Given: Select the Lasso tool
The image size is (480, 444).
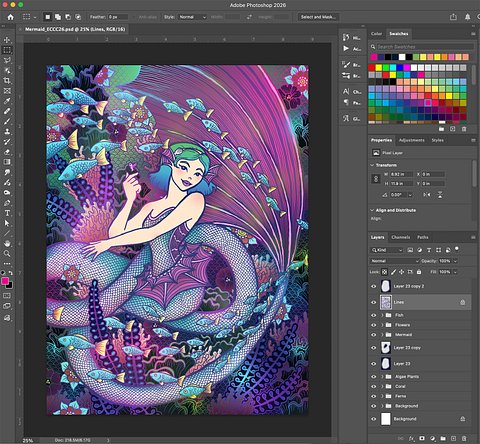Looking at the screenshot, I should (x=7, y=60).
